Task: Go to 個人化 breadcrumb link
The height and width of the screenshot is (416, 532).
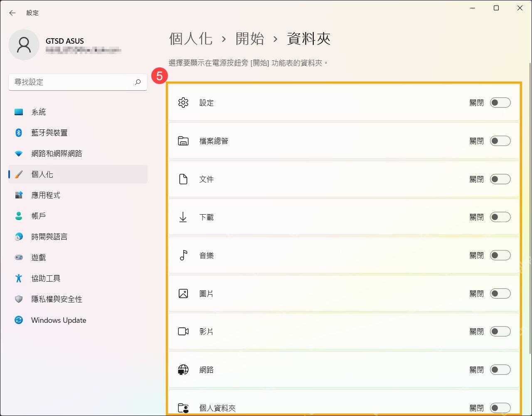Action: click(191, 39)
